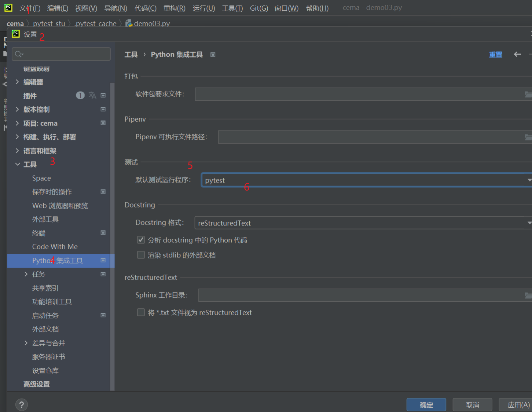Open help with the question mark button
532x412 pixels.
(22, 405)
